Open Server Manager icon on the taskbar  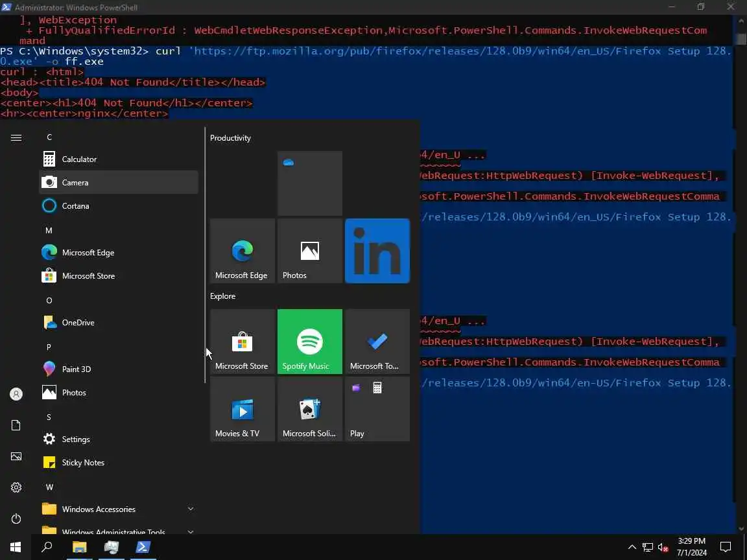[112, 547]
